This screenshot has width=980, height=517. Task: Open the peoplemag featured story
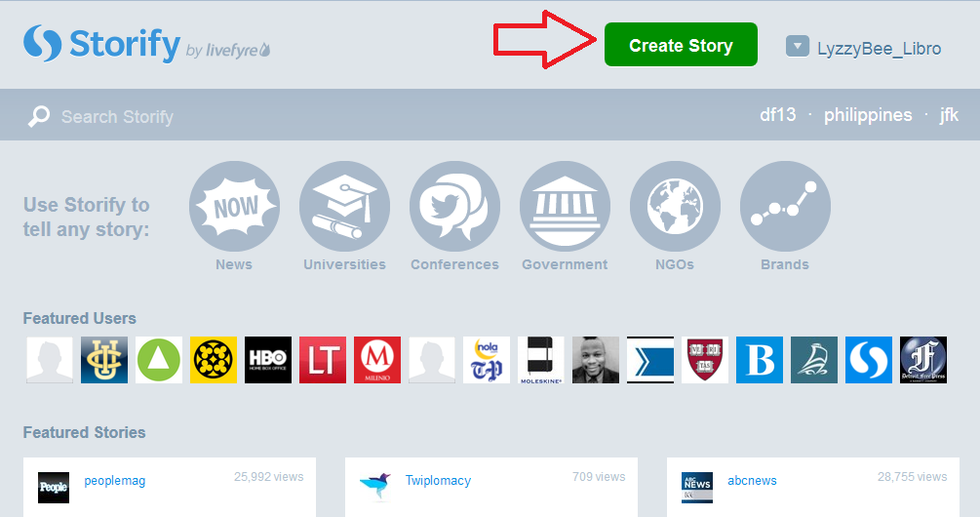click(114, 481)
